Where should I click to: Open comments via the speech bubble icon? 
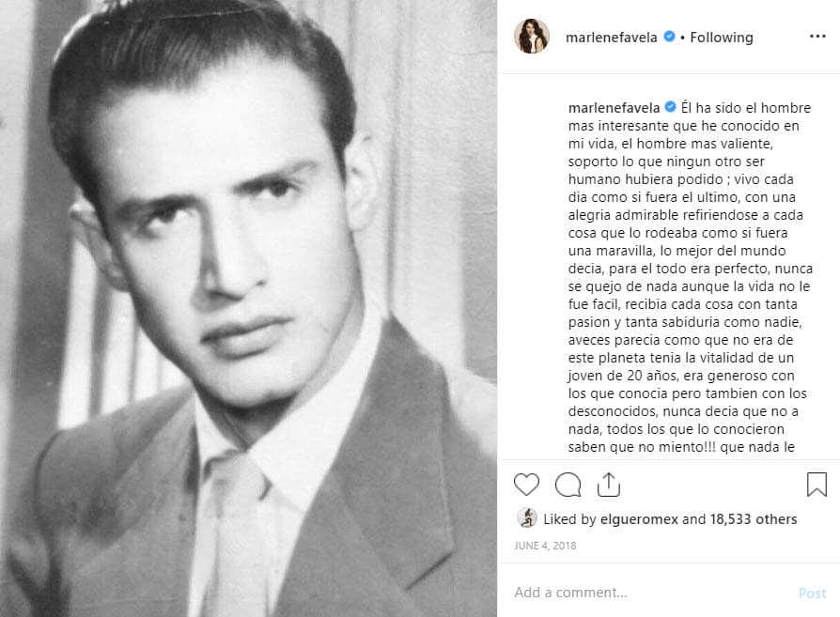click(x=568, y=485)
